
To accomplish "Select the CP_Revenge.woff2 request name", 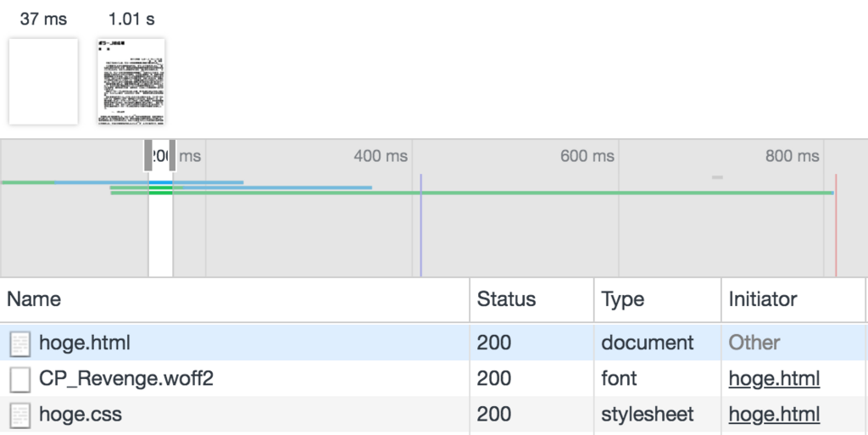I will (x=126, y=379).
